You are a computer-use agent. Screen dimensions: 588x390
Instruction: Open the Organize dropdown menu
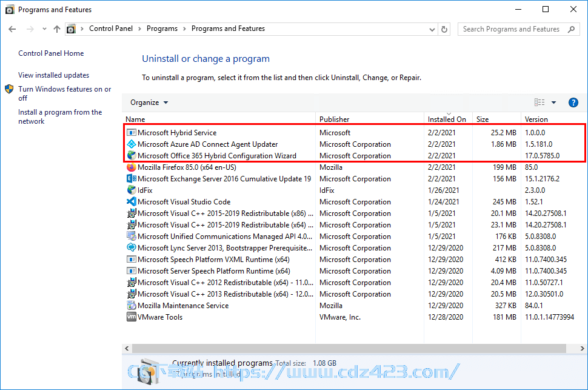[x=149, y=103]
